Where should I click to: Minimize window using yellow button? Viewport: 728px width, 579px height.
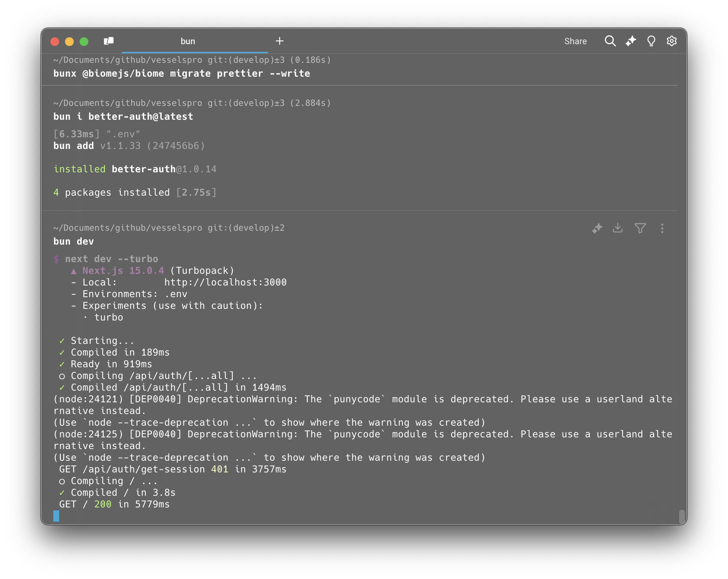click(69, 41)
